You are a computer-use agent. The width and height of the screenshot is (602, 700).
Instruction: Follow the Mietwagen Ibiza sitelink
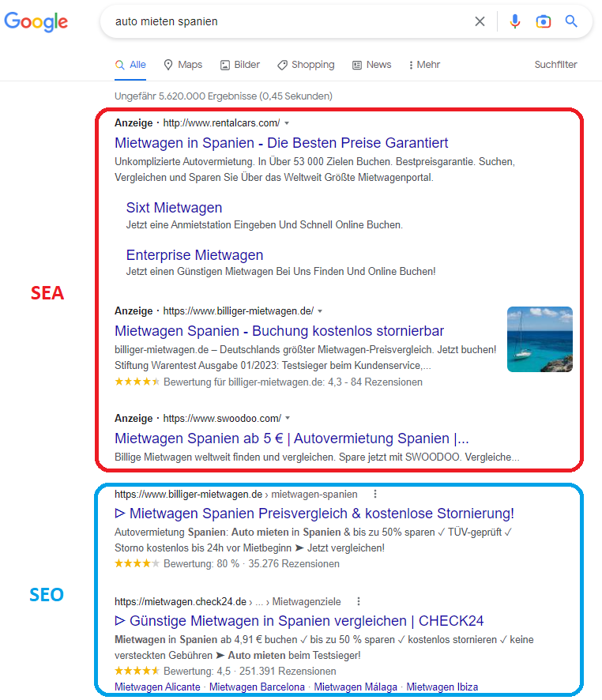[442, 687]
